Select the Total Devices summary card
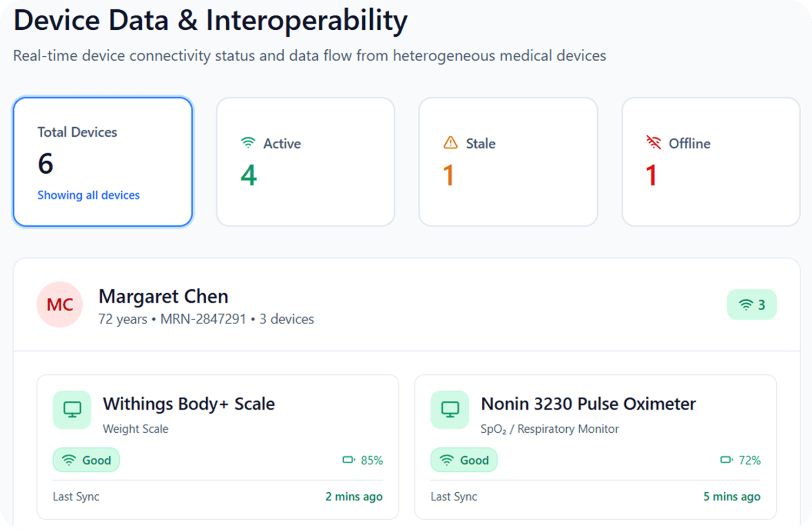 pos(103,162)
